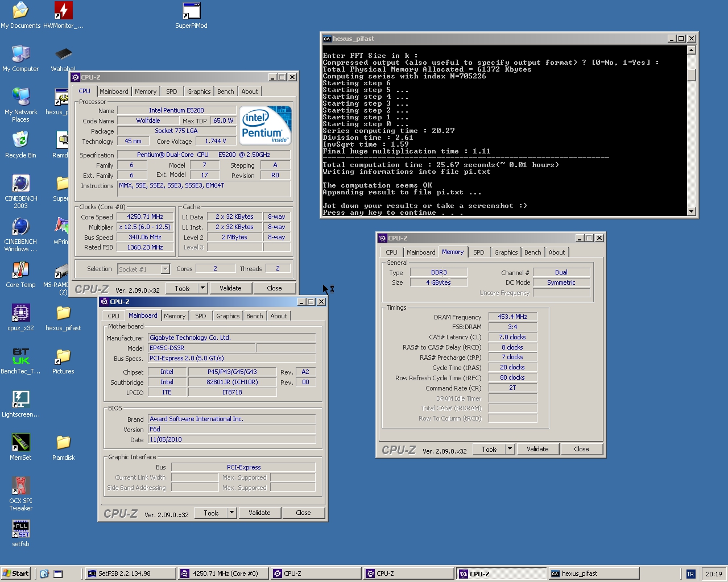
Task: Open the Start menu
Action: click(16, 573)
